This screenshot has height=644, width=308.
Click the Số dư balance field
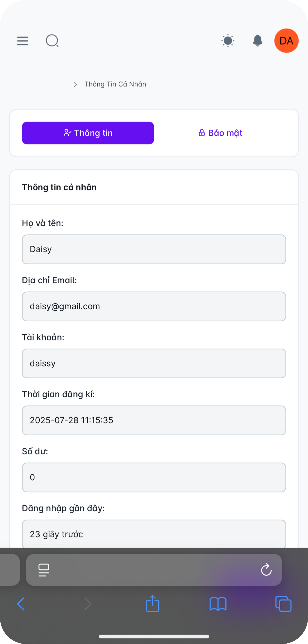154,477
